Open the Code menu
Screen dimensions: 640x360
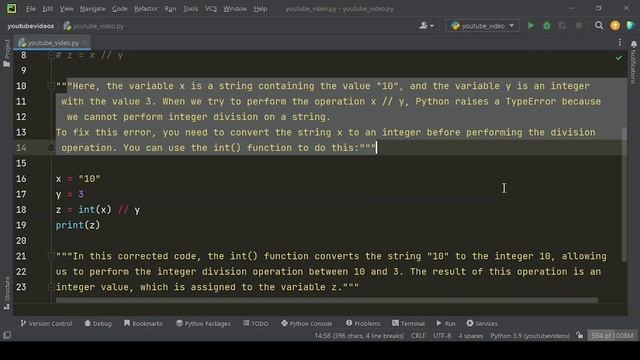click(120, 9)
